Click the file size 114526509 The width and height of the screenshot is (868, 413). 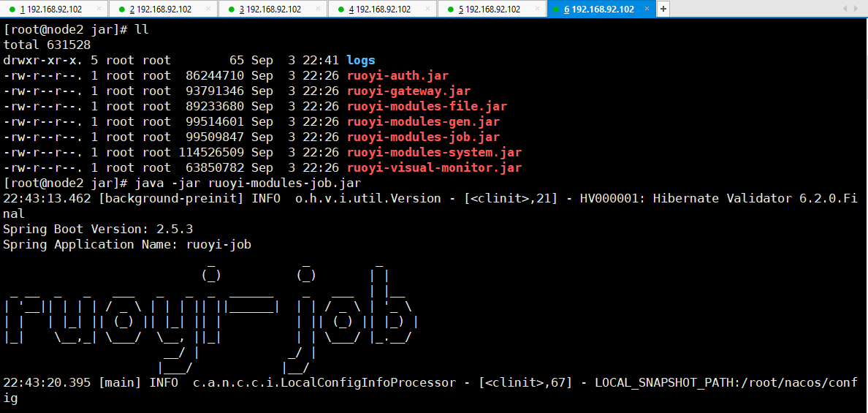211,152
